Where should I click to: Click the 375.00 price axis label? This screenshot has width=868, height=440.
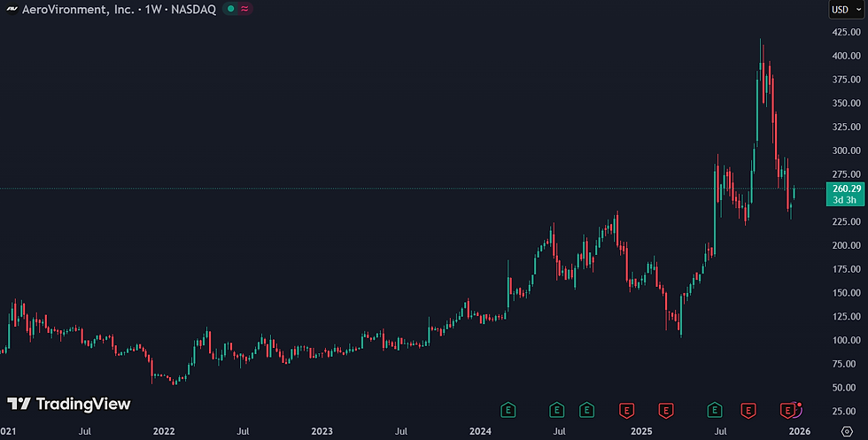[x=847, y=80]
